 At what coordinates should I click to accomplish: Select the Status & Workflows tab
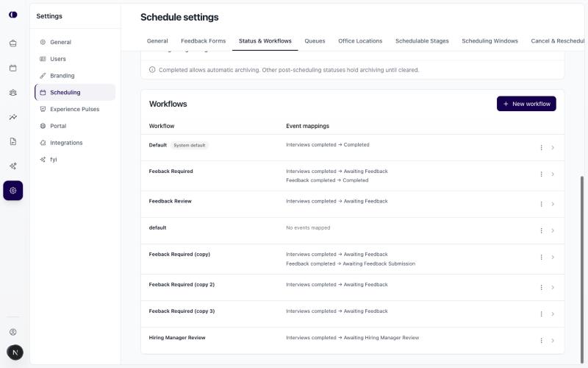[x=265, y=41]
